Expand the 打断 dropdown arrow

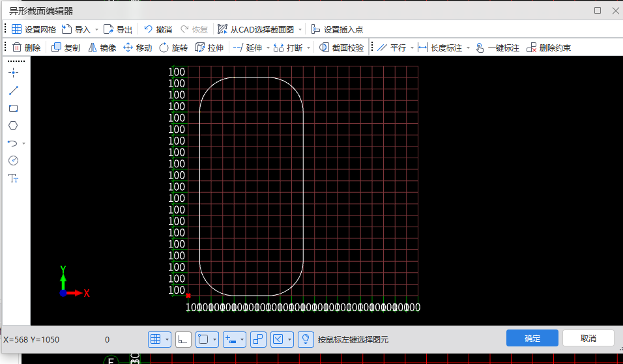click(308, 48)
